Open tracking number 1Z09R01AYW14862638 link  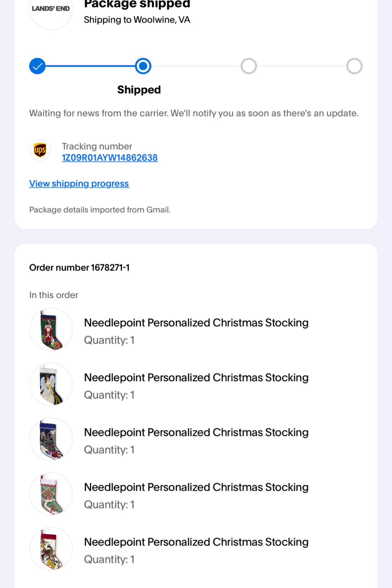point(110,158)
